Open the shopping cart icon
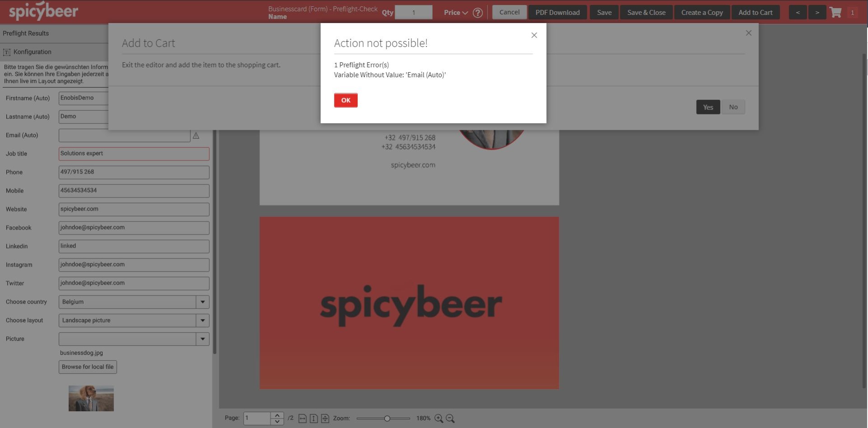This screenshot has height=428, width=868. pyautogui.click(x=835, y=12)
